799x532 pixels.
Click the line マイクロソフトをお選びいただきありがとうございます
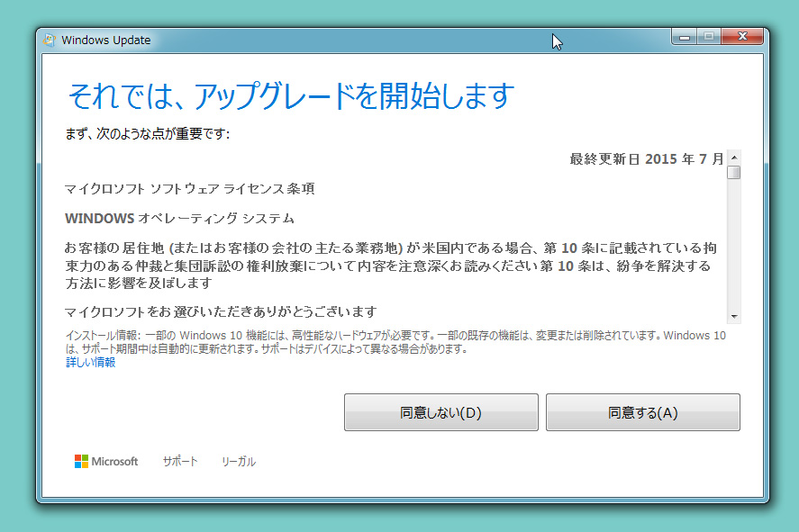pos(221,311)
